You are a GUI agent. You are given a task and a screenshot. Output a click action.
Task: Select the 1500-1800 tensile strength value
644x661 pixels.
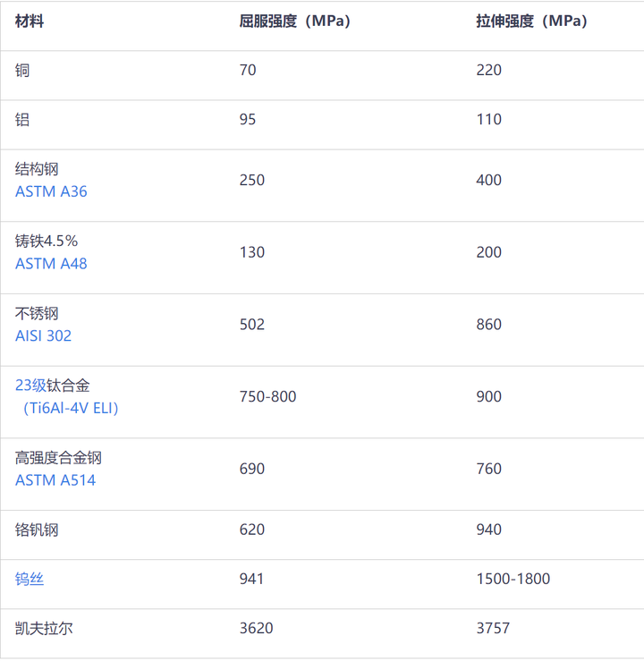[x=513, y=580]
